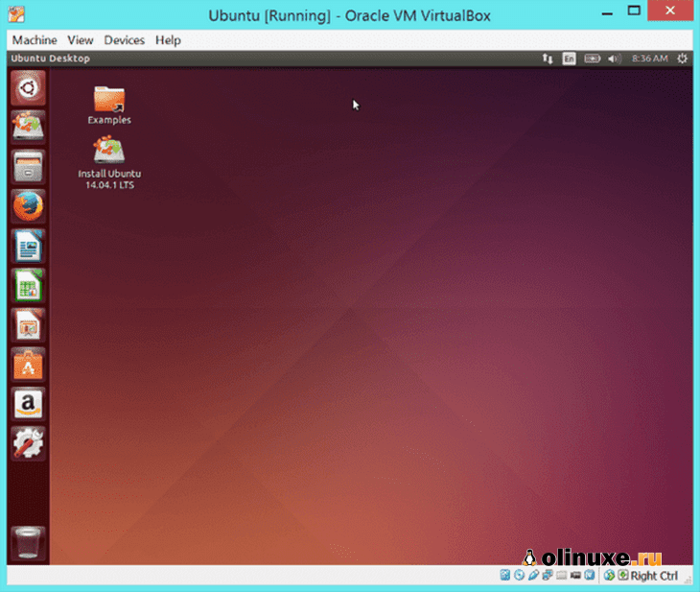
Task: Open the Help menu
Action: pos(168,40)
